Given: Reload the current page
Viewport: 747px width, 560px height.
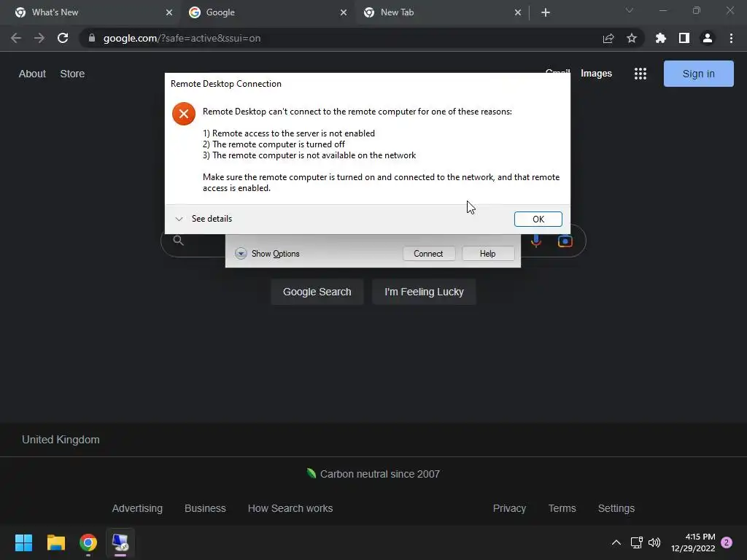Looking at the screenshot, I should pyautogui.click(x=63, y=38).
